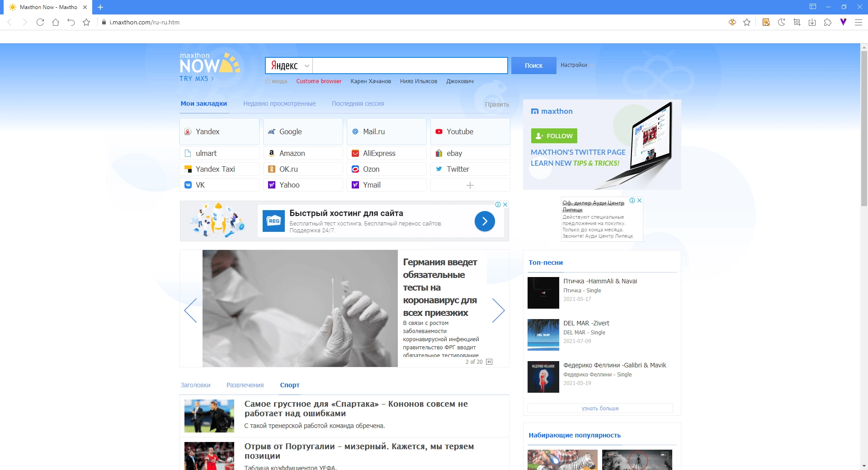The image size is (868, 470).
Task: Close the Audi Центр ad
Action: 639,201
